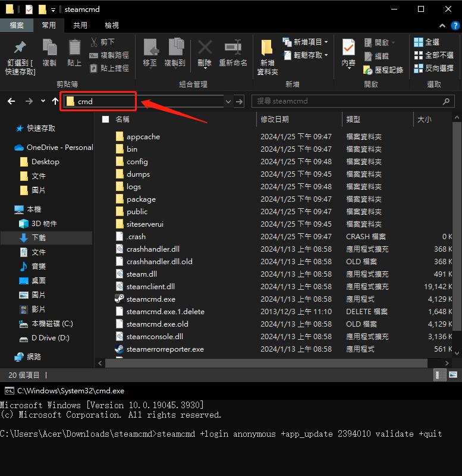Select 3D Objects (3D 物件) in sidebar
This screenshot has height=476, width=462.
[38, 224]
